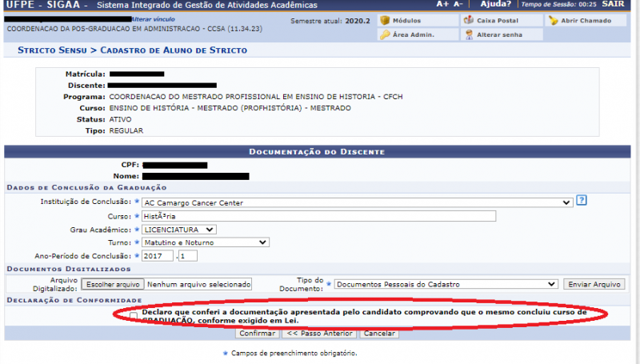The height and width of the screenshot is (364, 640).
Task: Click the Área Admin. menu label
Action: click(414, 34)
